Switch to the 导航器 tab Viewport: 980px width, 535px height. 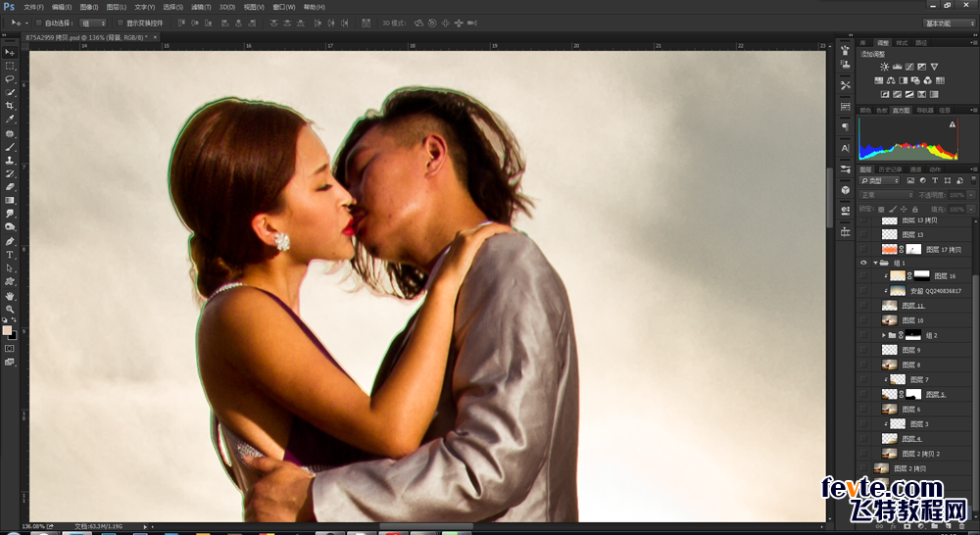pos(924,110)
